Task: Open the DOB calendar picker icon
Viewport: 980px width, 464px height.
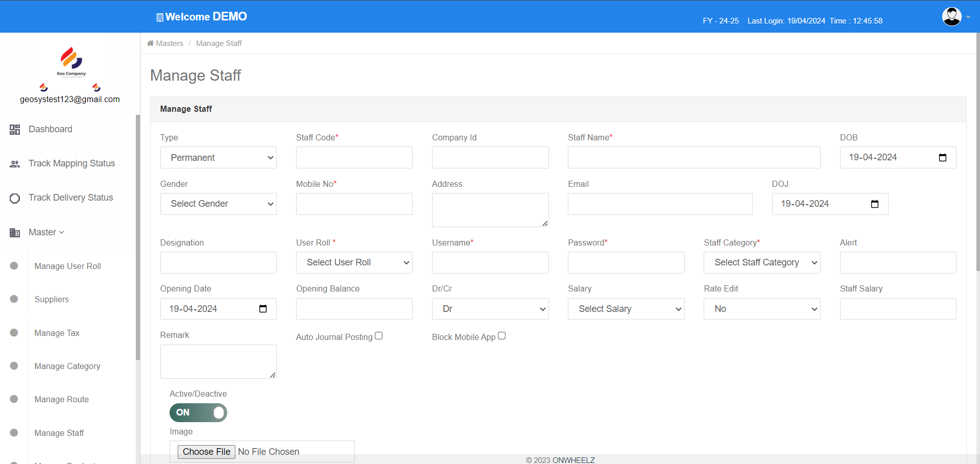Action: pos(942,158)
